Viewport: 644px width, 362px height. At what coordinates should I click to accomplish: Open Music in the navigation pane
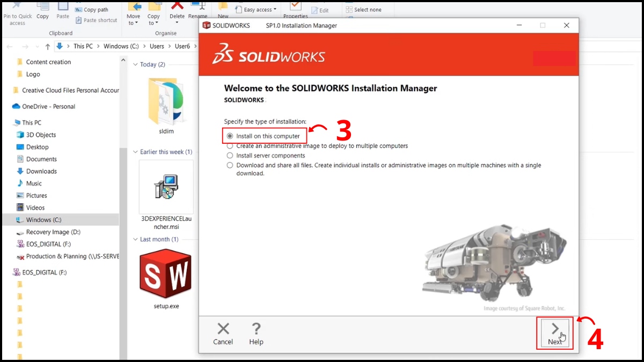(34, 183)
